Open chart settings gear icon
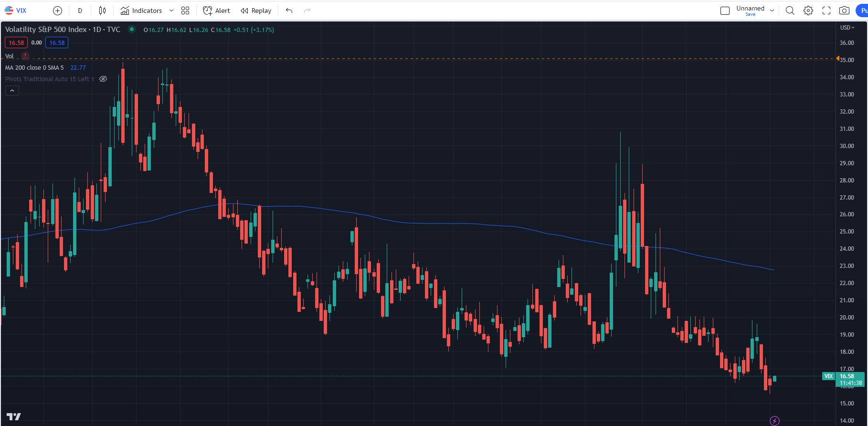 point(808,11)
